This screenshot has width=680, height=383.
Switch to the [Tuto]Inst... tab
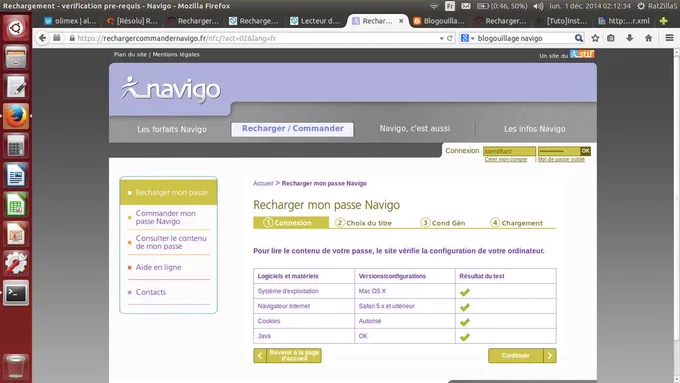point(562,21)
